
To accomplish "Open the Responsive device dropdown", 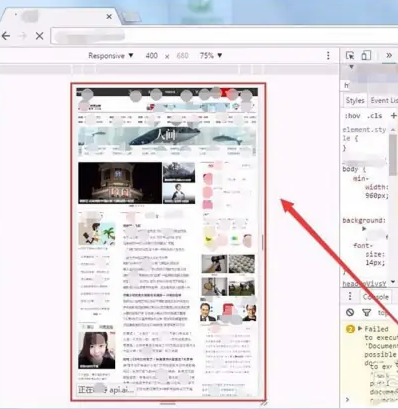I will click(111, 56).
